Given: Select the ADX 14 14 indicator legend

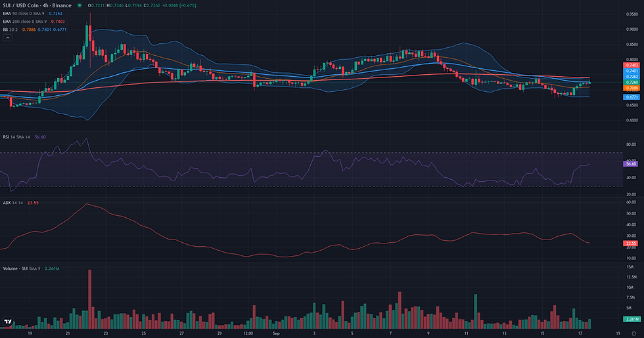Looking at the screenshot, I should pos(12,203).
